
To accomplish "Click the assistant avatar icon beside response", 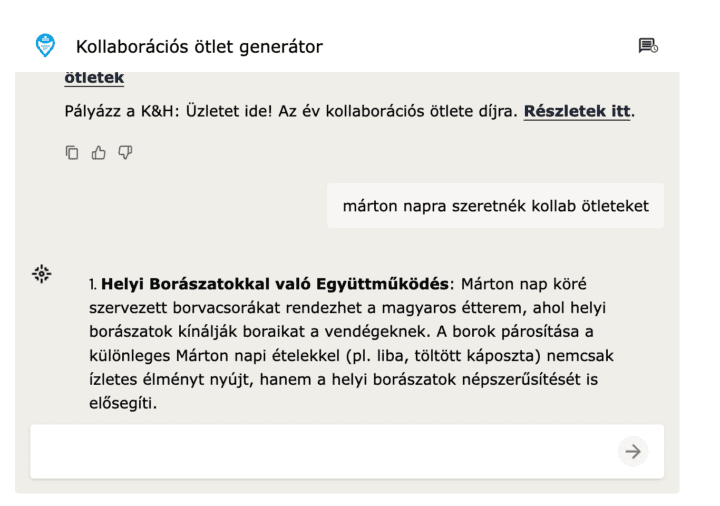I will [x=42, y=274].
